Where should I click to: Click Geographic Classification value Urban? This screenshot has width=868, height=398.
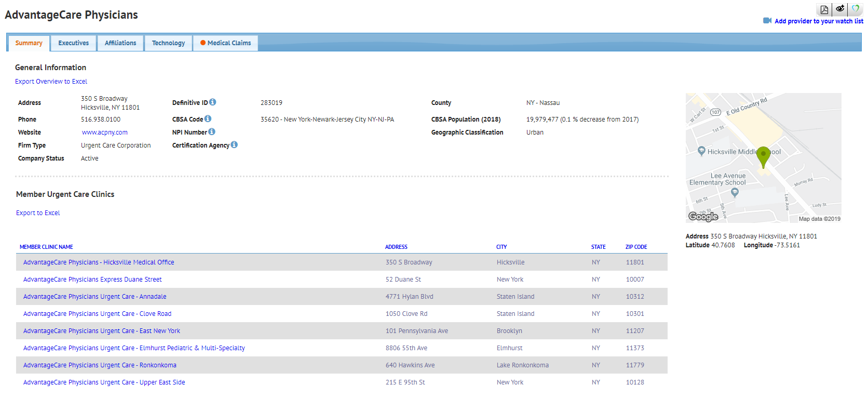tap(535, 132)
